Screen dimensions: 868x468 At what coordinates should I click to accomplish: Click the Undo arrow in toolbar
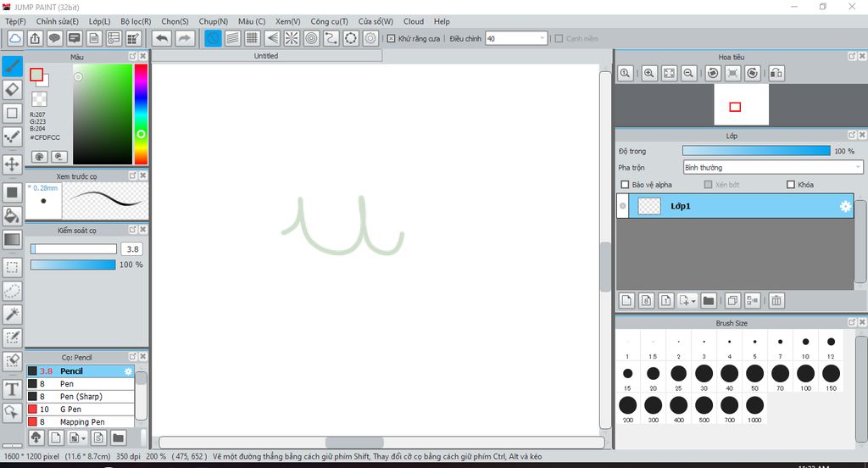coord(162,38)
